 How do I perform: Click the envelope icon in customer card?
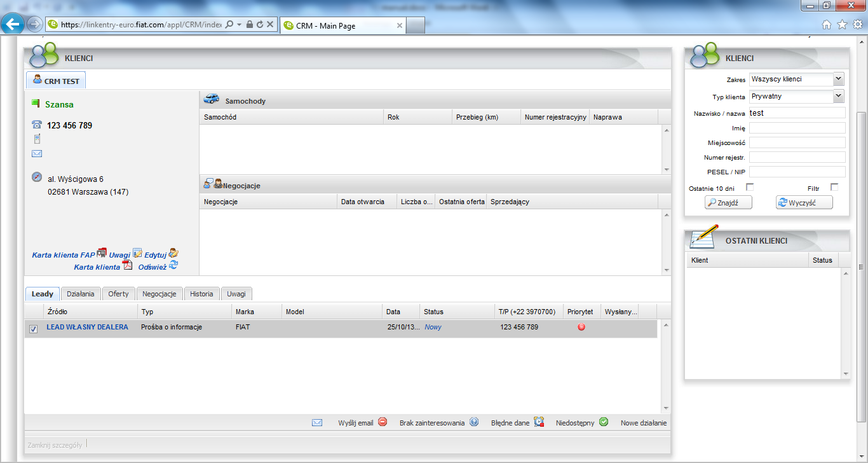[x=37, y=154]
